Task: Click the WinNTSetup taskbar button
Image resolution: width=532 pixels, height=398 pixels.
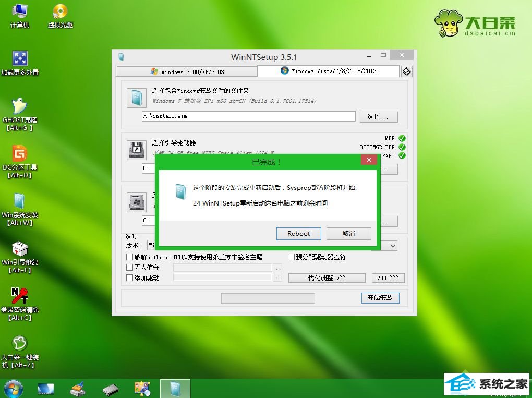Action: coord(175,389)
